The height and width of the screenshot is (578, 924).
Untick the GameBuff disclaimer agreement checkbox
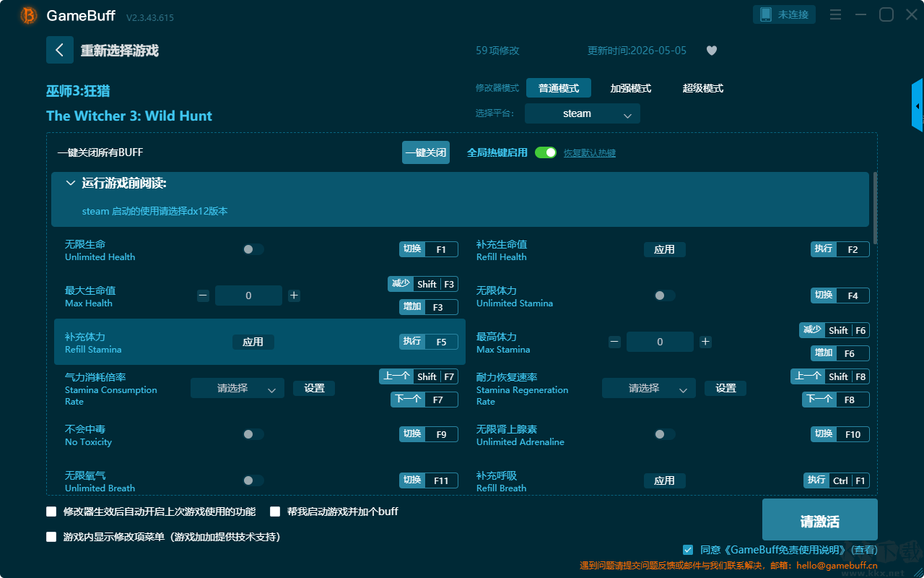688,550
